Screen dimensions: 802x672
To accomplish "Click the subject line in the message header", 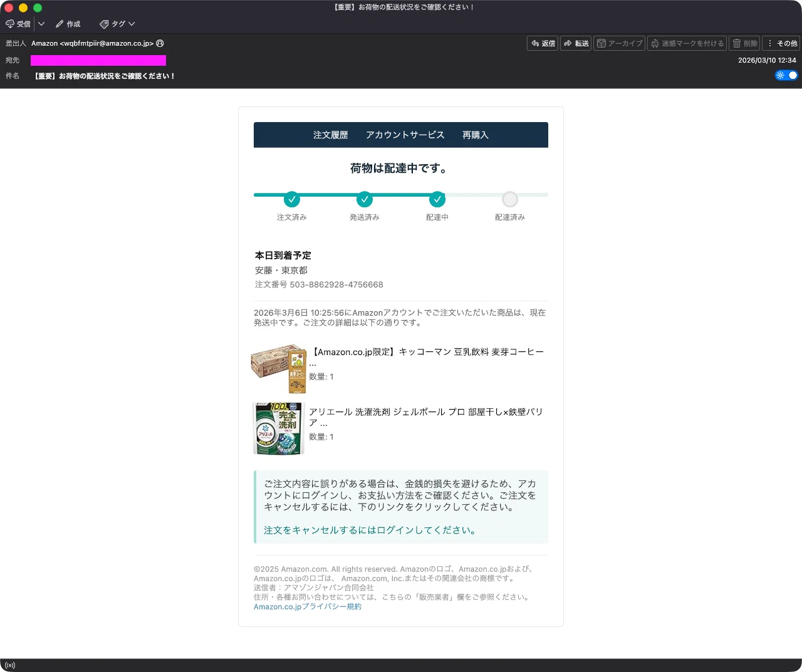I will [105, 76].
